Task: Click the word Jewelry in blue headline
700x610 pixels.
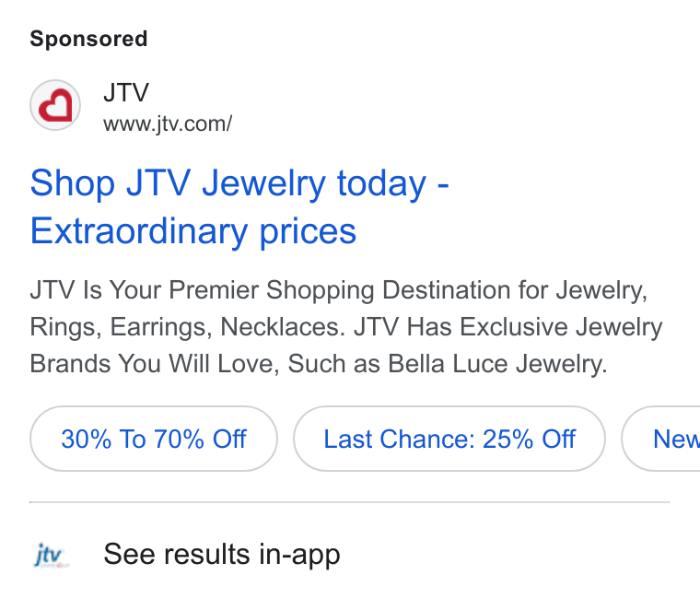Action: coord(264,183)
